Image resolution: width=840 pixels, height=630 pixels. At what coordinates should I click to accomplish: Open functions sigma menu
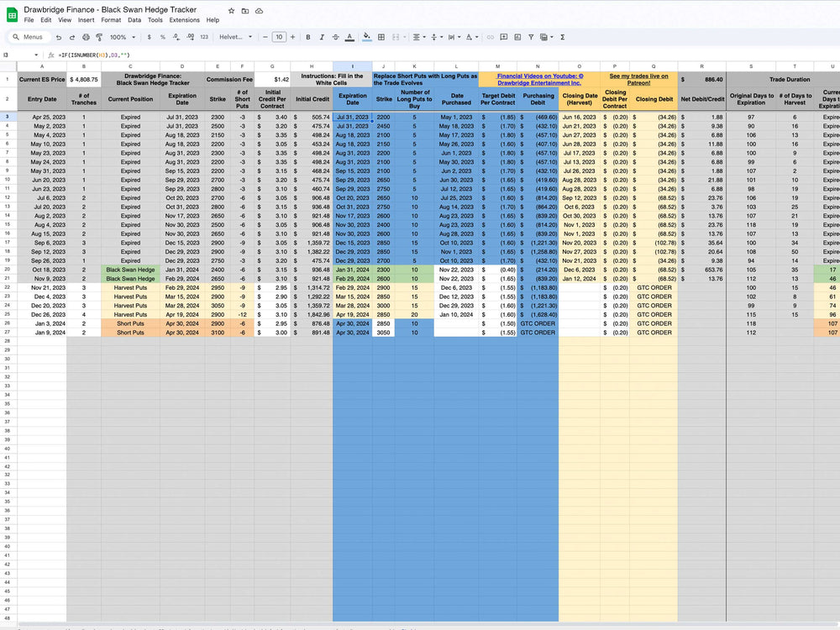(563, 38)
